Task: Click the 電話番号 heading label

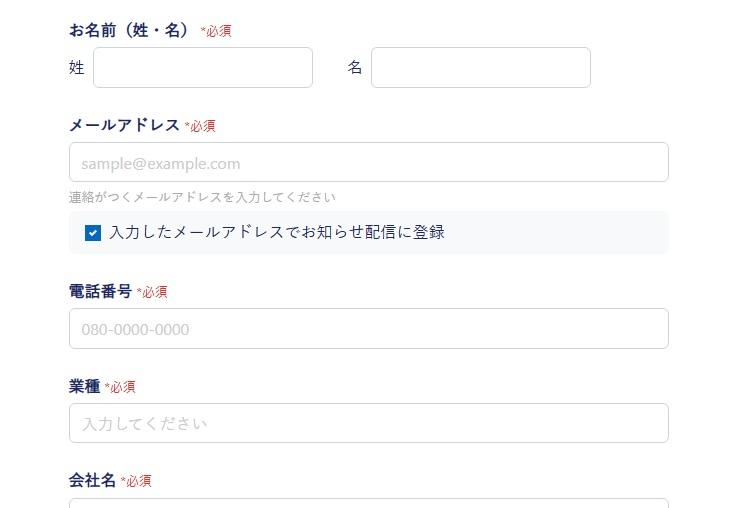Action: click(x=100, y=291)
